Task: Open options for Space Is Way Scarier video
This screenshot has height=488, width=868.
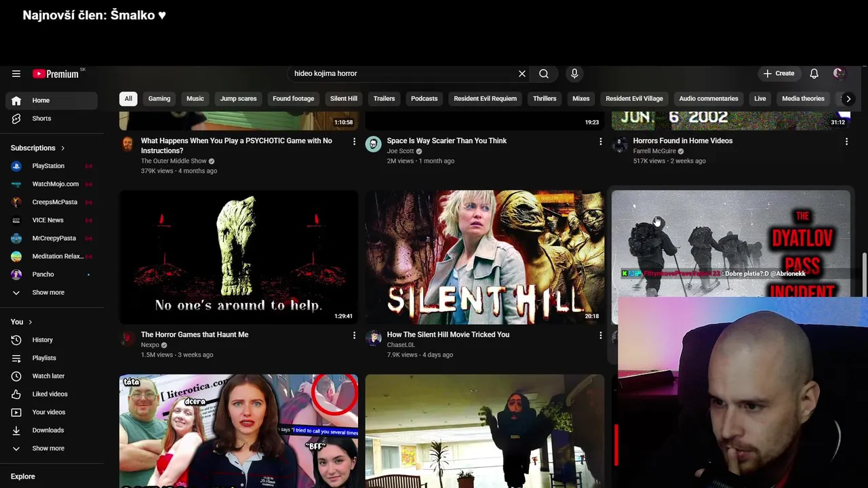Action: coord(600,142)
